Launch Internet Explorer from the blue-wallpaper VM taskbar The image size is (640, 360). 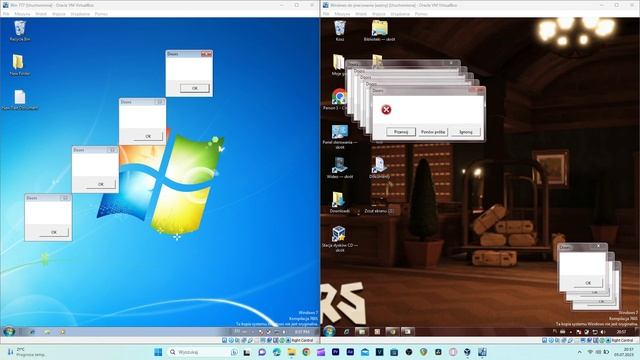(x=32, y=332)
